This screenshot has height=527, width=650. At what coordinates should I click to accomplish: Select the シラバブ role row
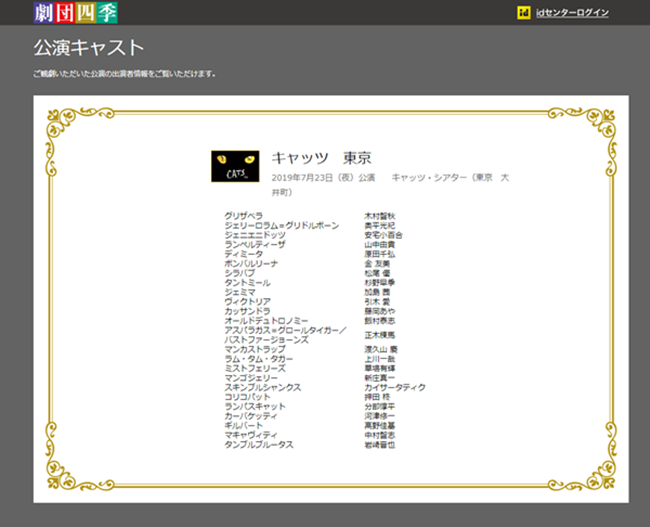[x=240, y=273]
